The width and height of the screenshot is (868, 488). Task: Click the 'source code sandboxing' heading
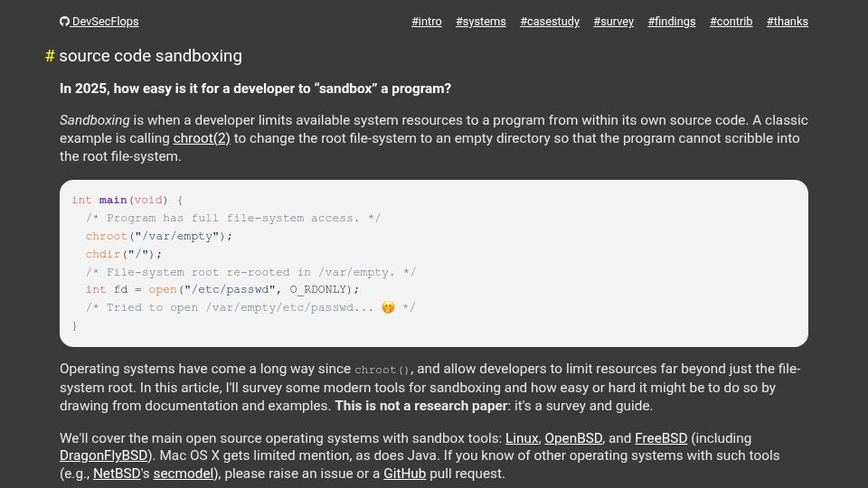(x=151, y=56)
